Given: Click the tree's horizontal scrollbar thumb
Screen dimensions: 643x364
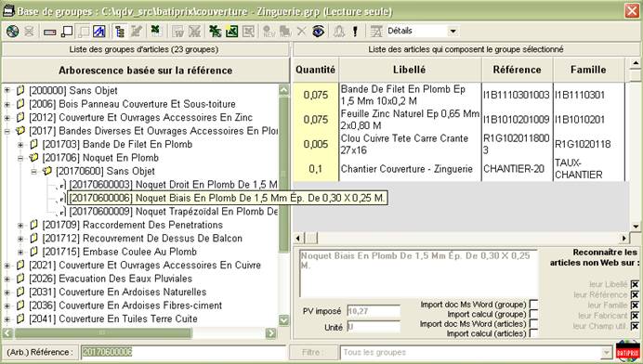Looking at the screenshot, I should coord(103,332).
